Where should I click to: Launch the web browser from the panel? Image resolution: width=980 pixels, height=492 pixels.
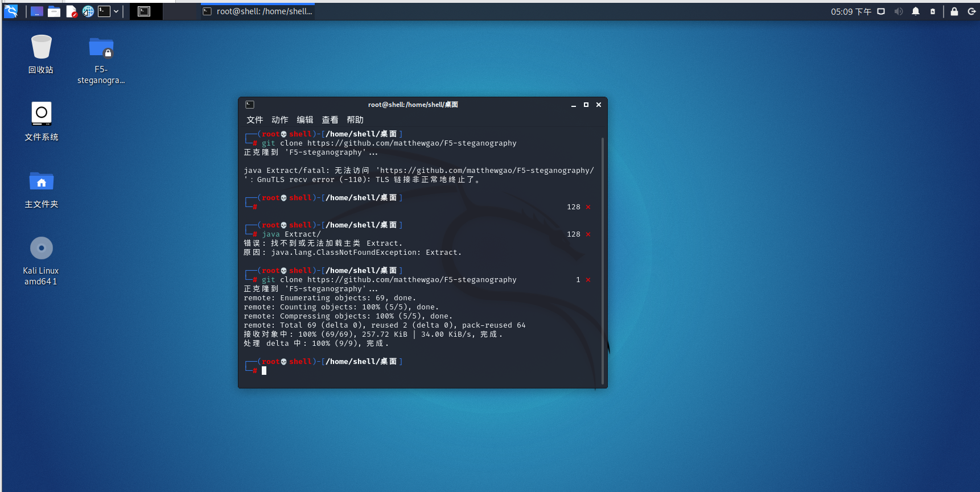pyautogui.click(x=88, y=11)
